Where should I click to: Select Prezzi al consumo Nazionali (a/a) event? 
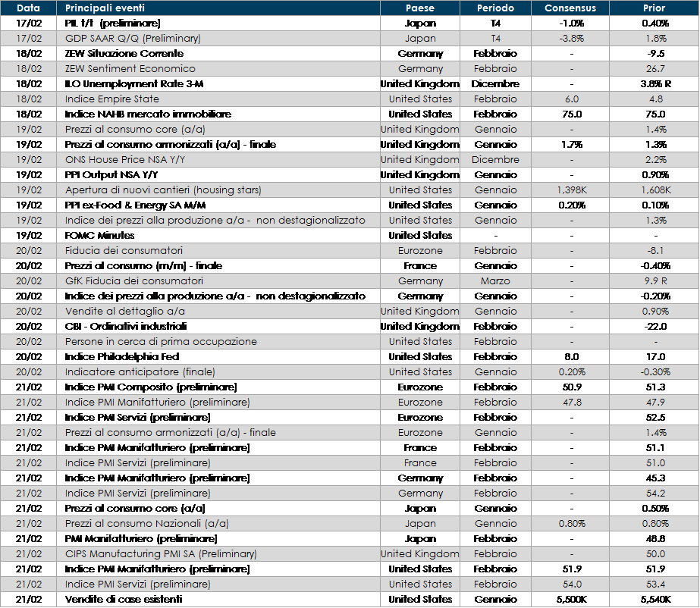point(147,523)
